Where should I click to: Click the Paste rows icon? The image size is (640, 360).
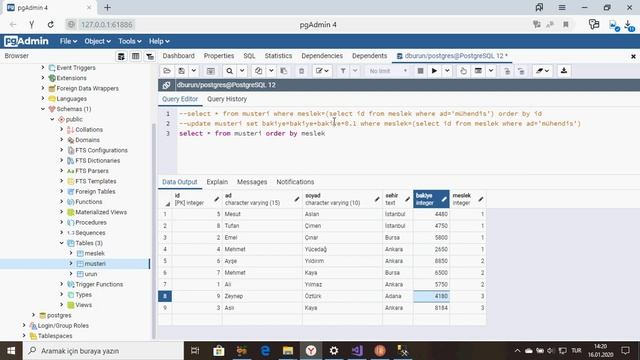tap(284, 71)
